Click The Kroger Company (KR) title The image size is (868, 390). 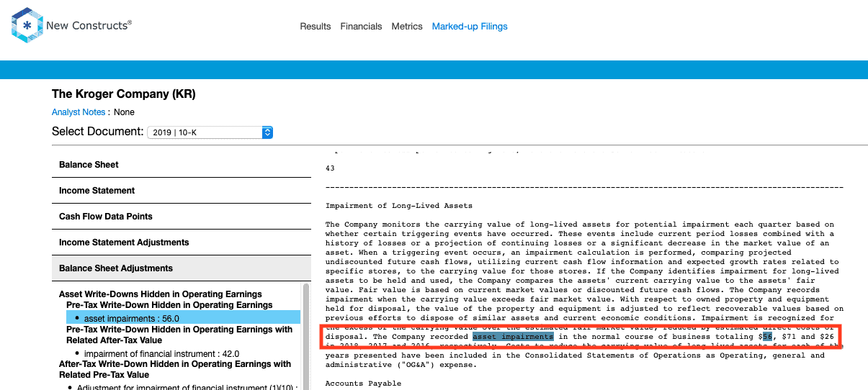coord(124,94)
